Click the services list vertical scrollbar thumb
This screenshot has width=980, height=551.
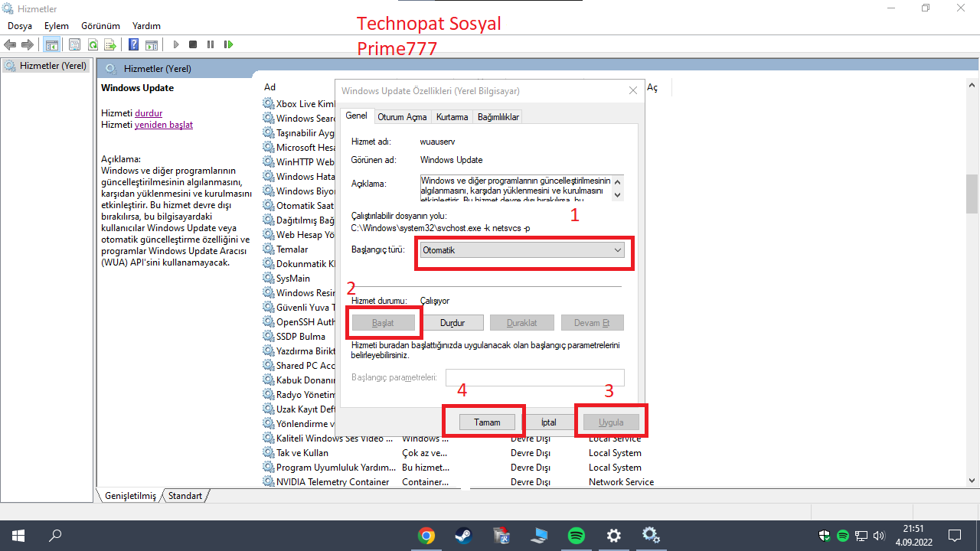pyautogui.click(x=972, y=194)
